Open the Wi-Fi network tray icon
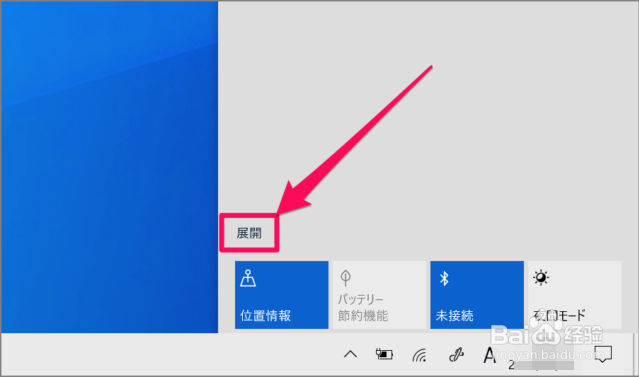The height and width of the screenshot is (377, 639). (419, 355)
